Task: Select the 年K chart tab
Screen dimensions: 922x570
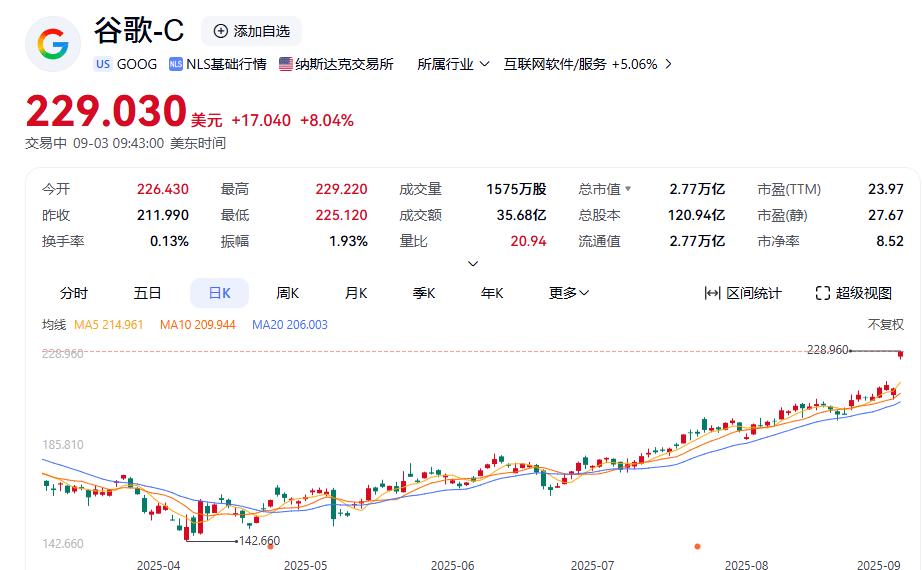Action: pyautogui.click(x=492, y=293)
